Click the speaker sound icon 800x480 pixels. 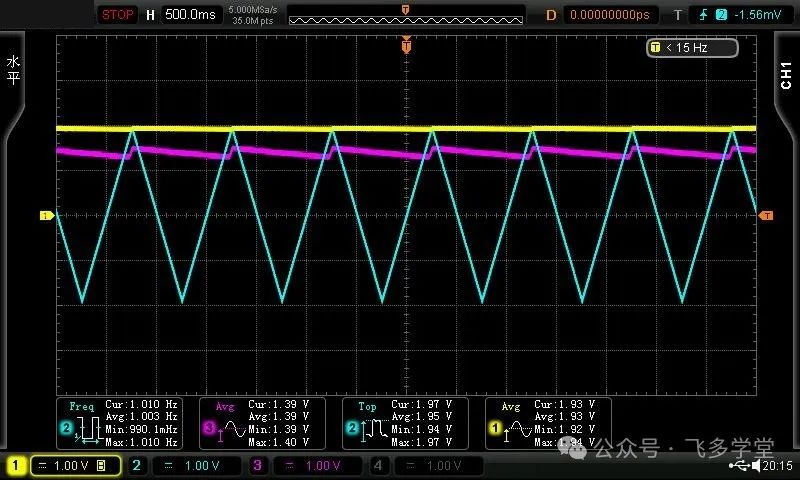[x=756, y=465]
